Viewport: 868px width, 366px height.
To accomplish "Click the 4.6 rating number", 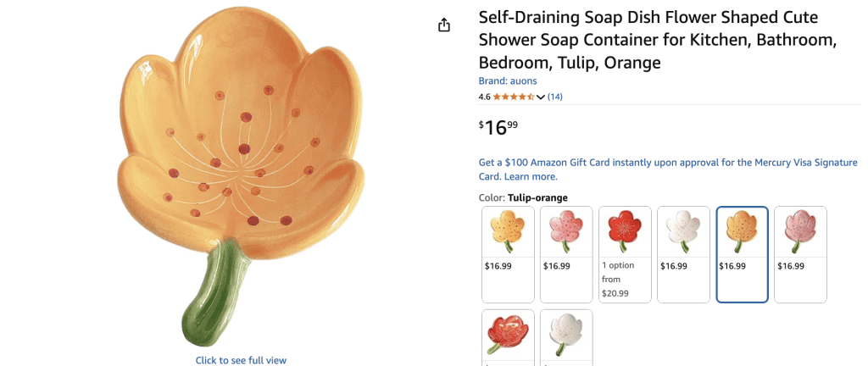I will pos(484,97).
